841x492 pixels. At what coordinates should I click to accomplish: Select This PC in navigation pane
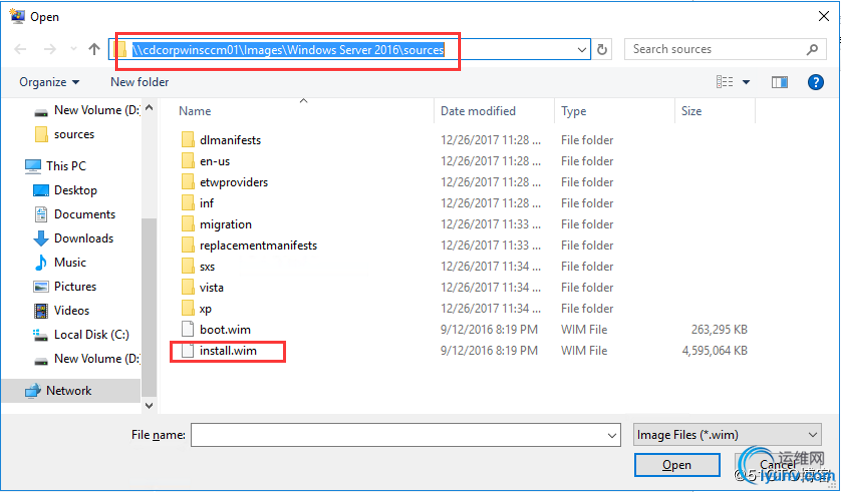[x=66, y=166]
